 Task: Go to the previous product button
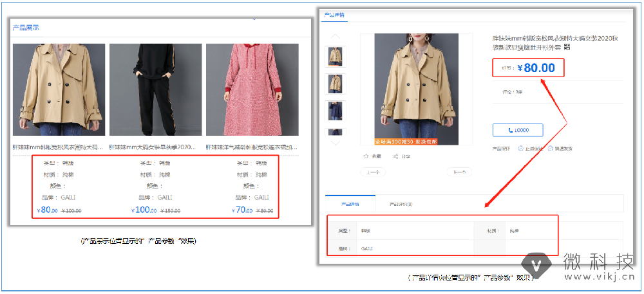[x=373, y=172]
